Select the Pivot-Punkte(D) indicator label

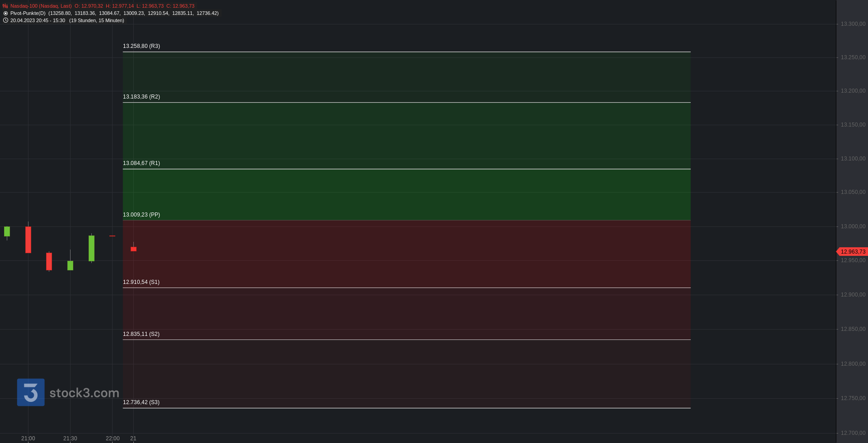[28, 13]
